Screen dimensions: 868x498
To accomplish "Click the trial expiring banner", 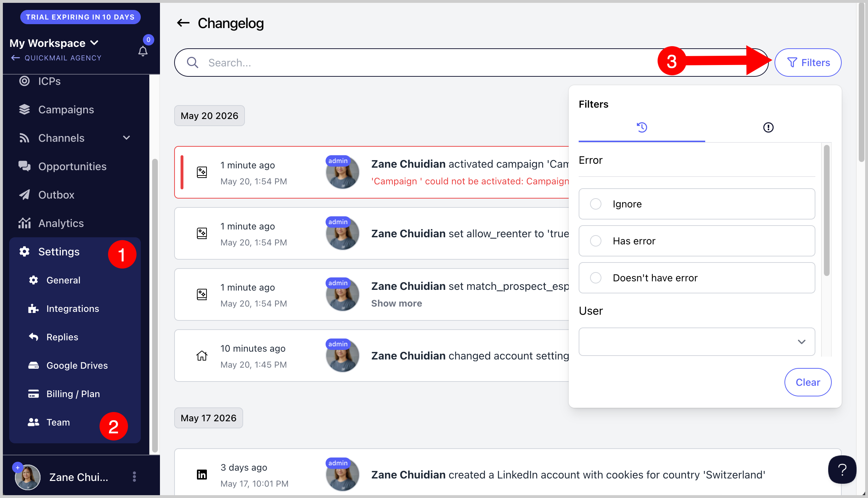I will 80,17.
